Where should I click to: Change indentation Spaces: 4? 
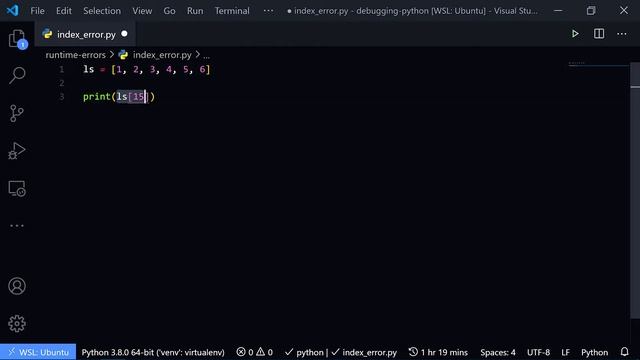click(498, 352)
